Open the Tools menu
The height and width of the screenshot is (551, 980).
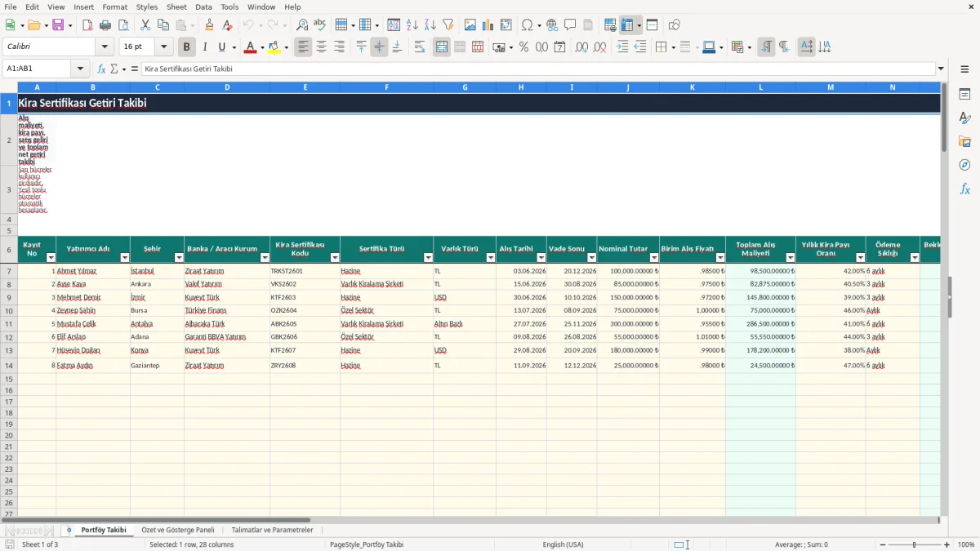point(229,7)
